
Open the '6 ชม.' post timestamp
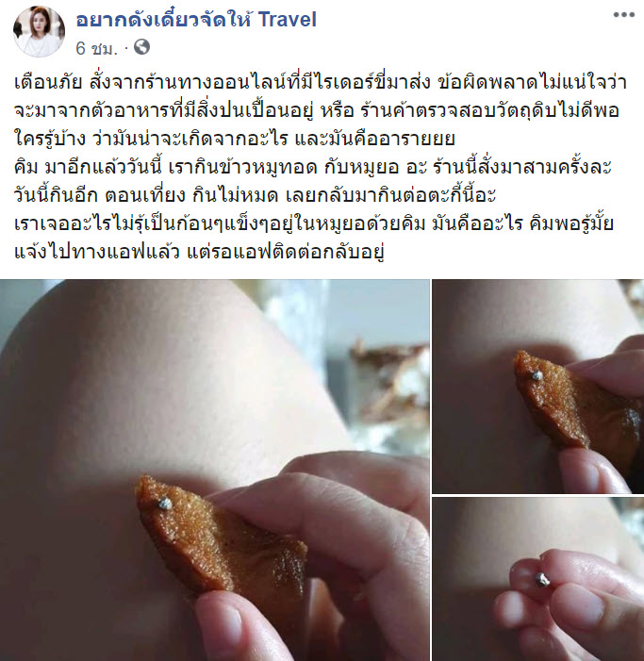[96, 48]
